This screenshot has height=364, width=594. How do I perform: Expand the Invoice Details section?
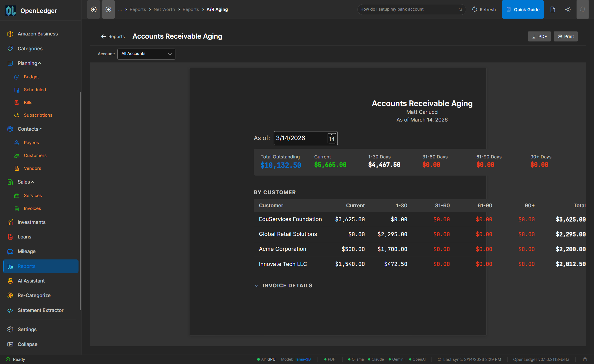tap(257, 285)
